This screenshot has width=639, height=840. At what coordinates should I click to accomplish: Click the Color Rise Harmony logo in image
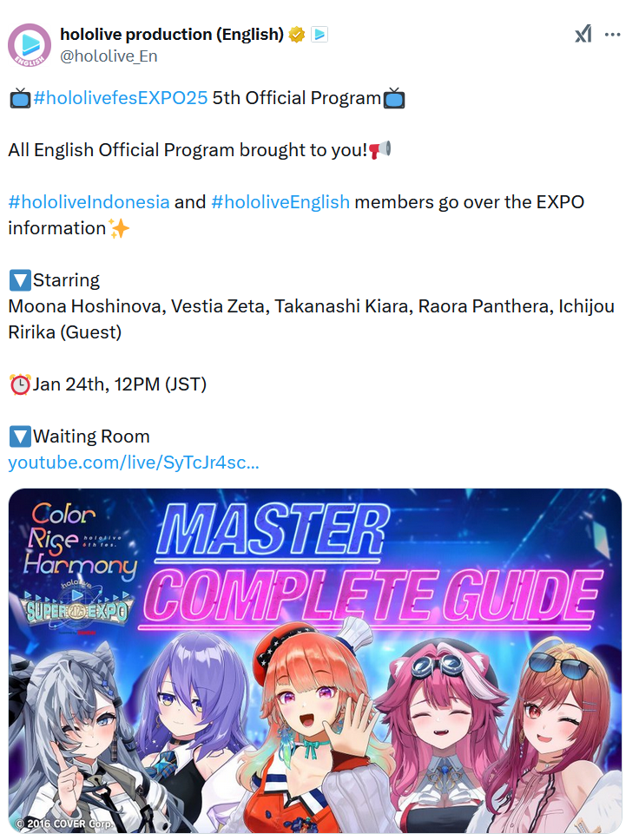(x=79, y=541)
